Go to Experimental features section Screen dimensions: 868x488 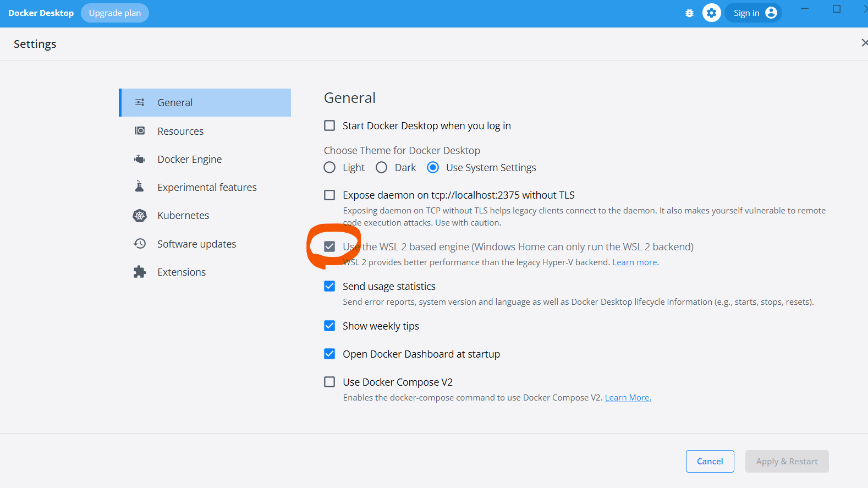(x=205, y=187)
